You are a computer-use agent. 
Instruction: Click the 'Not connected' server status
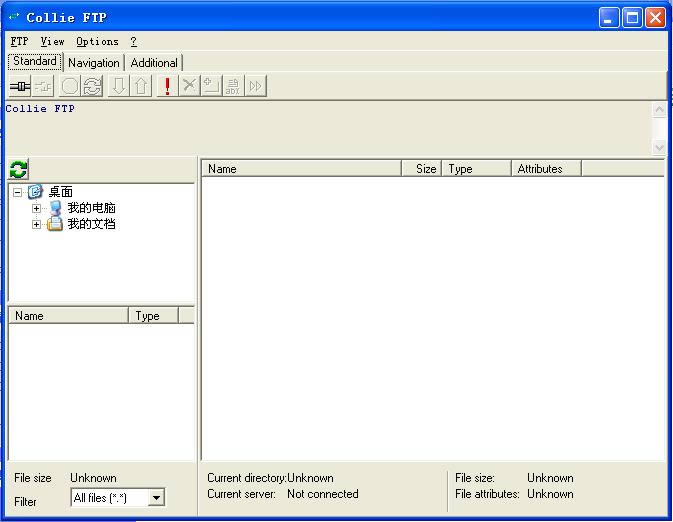(323, 494)
